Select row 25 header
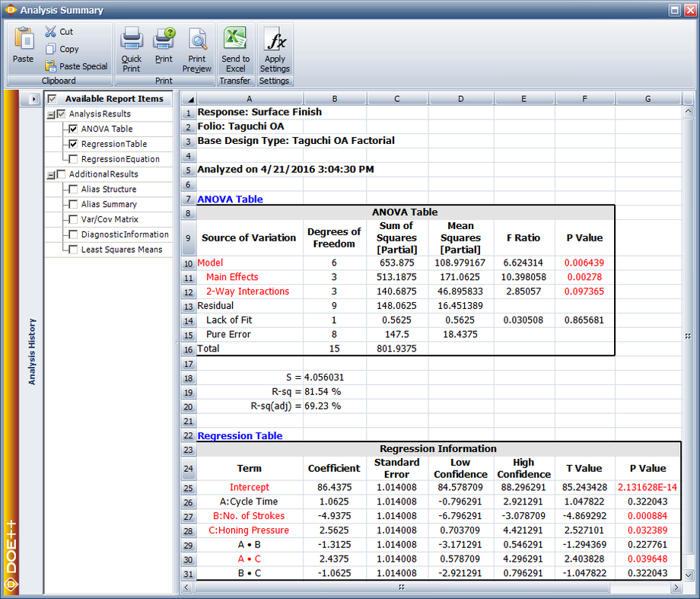700x599 pixels. [189, 488]
